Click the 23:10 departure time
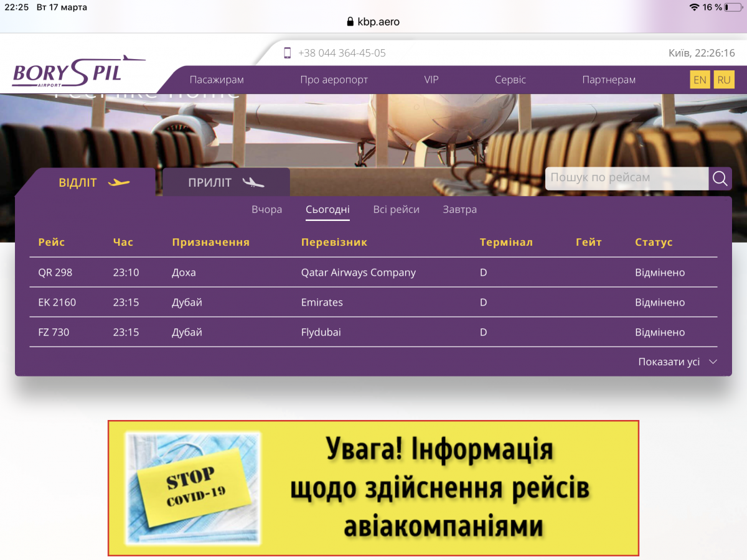 pyautogui.click(x=126, y=273)
